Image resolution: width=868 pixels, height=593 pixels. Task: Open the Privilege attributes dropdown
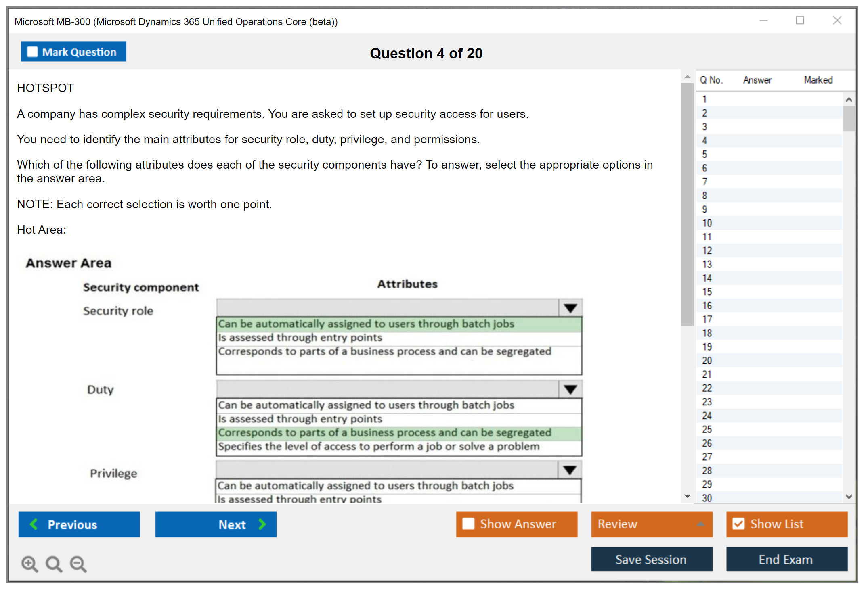pos(570,470)
